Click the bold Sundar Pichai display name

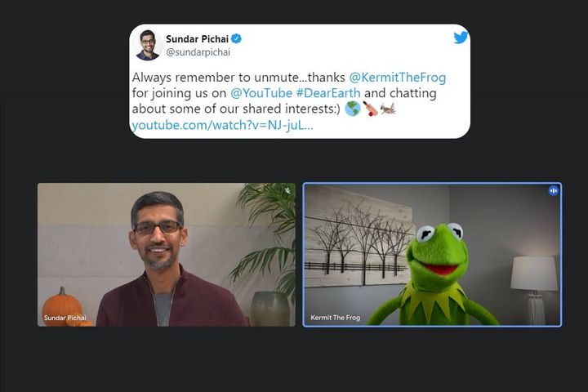click(x=197, y=38)
